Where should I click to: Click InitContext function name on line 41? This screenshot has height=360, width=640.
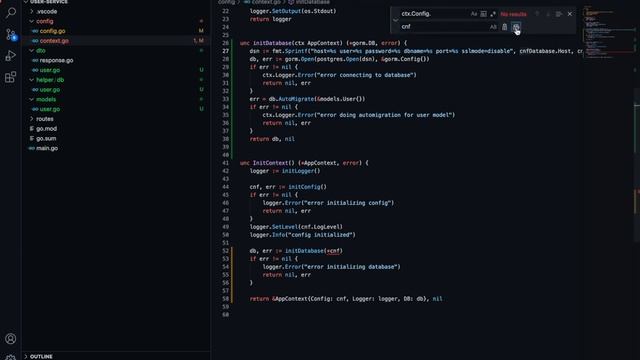tap(270, 163)
